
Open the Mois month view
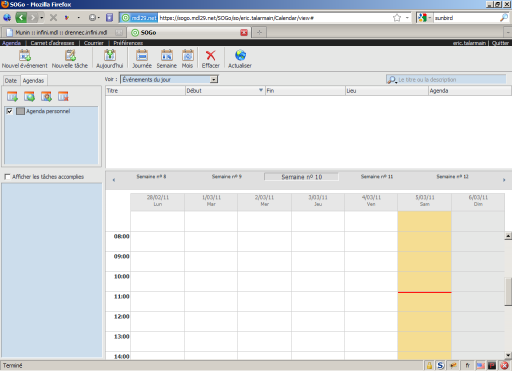187,59
